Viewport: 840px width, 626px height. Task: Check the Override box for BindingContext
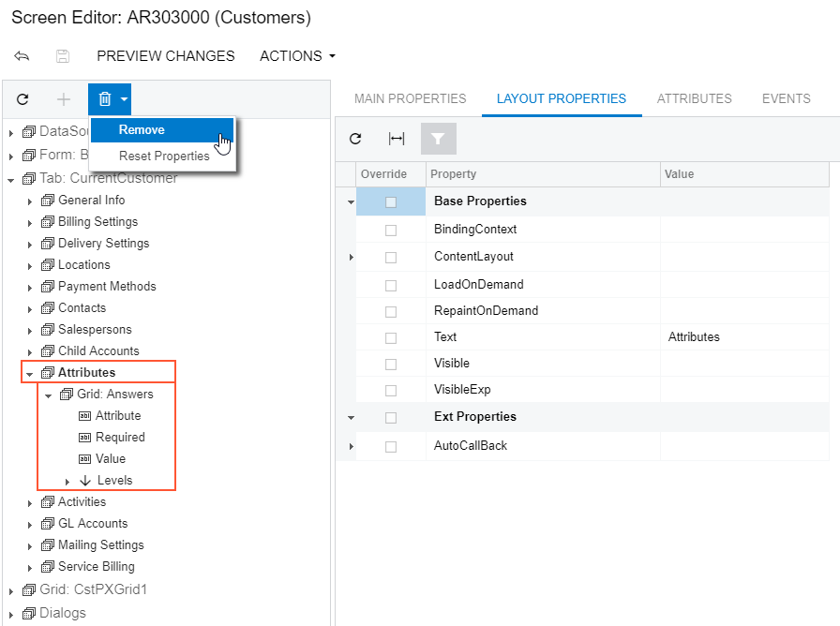(x=391, y=230)
